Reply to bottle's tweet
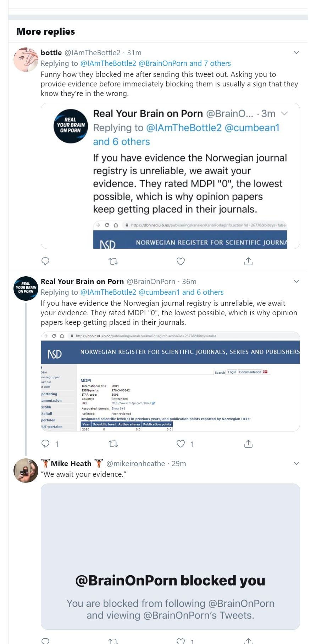The height and width of the screenshot is (644, 316). click(45, 261)
